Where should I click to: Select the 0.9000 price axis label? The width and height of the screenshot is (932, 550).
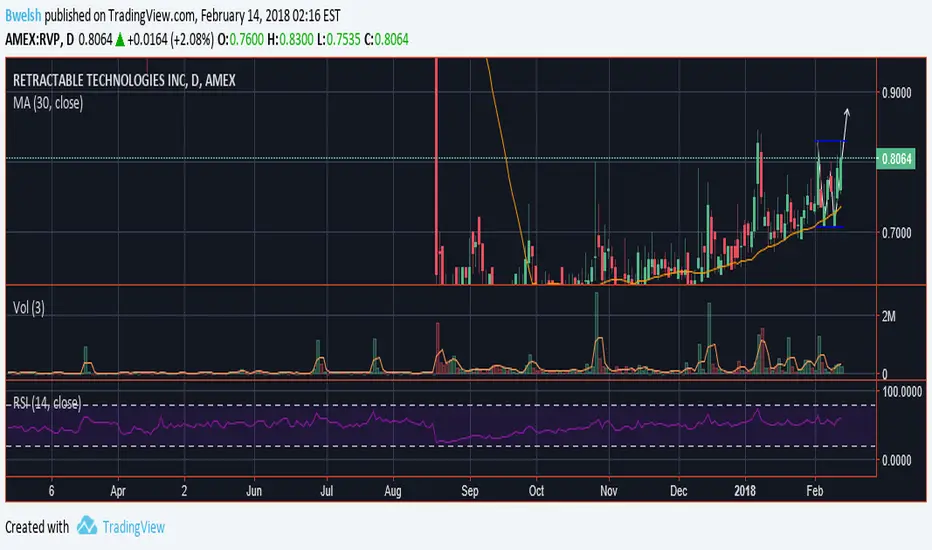coord(896,93)
